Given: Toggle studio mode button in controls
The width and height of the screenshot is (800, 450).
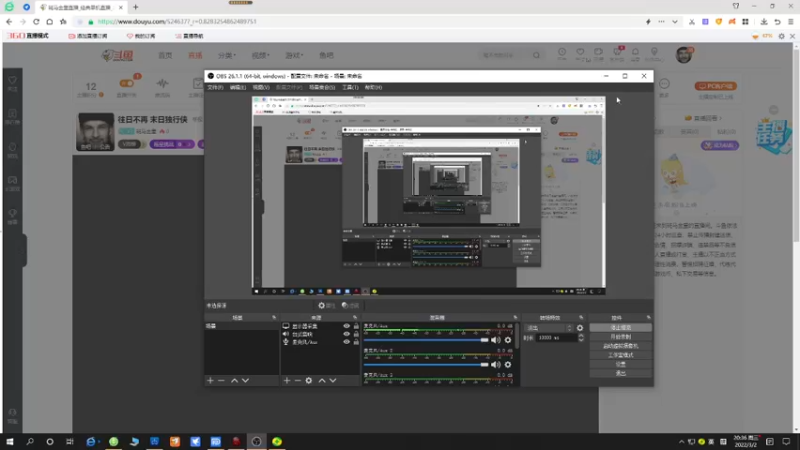Looking at the screenshot, I should (620, 355).
